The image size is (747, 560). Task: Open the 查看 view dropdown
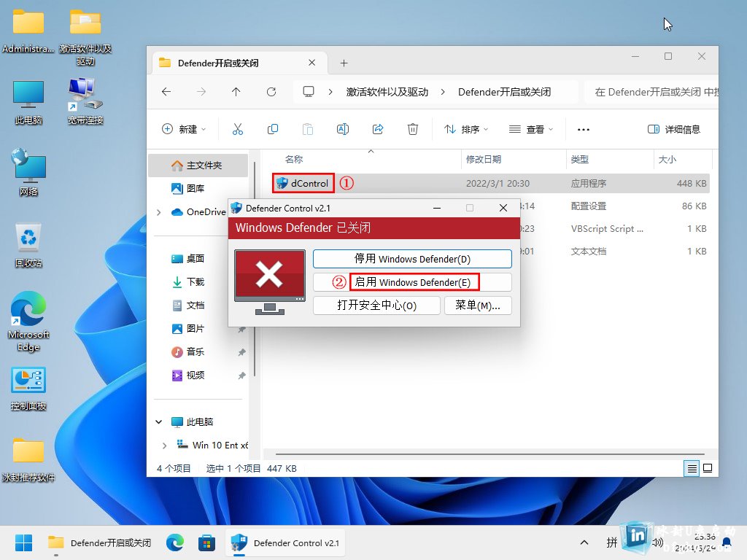pyautogui.click(x=531, y=129)
